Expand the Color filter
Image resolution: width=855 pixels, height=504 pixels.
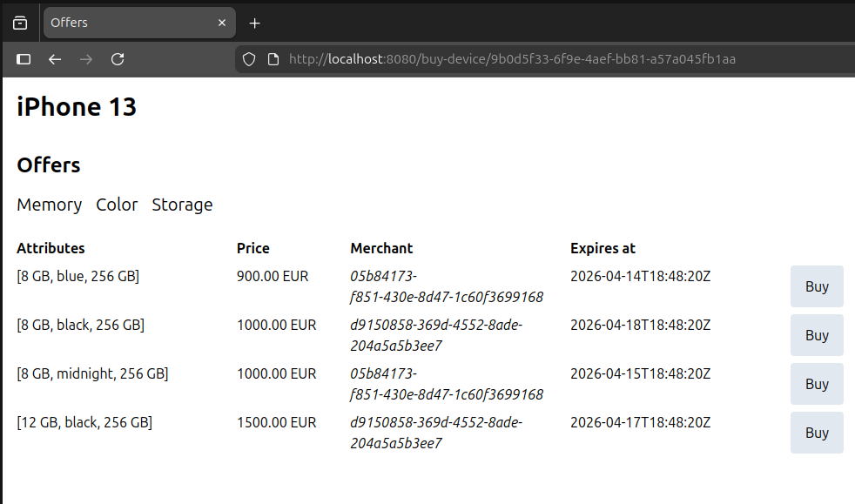click(x=117, y=205)
